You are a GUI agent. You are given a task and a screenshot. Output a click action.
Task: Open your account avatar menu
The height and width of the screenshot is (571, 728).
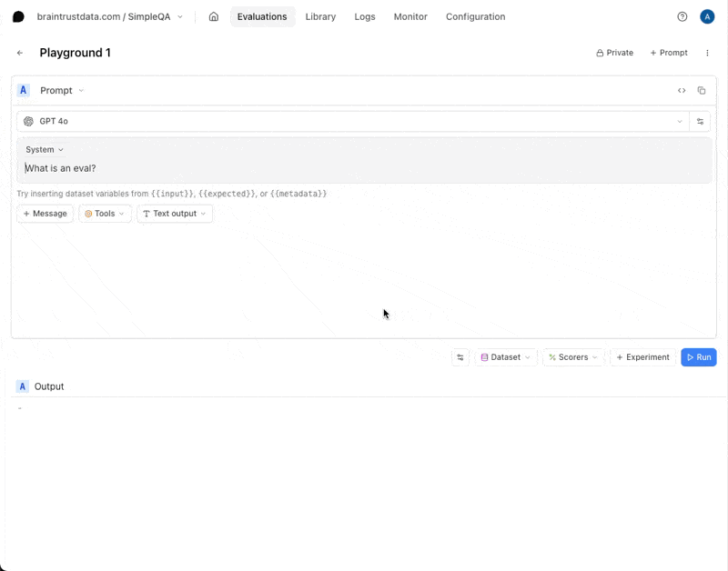pyautogui.click(x=707, y=16)
